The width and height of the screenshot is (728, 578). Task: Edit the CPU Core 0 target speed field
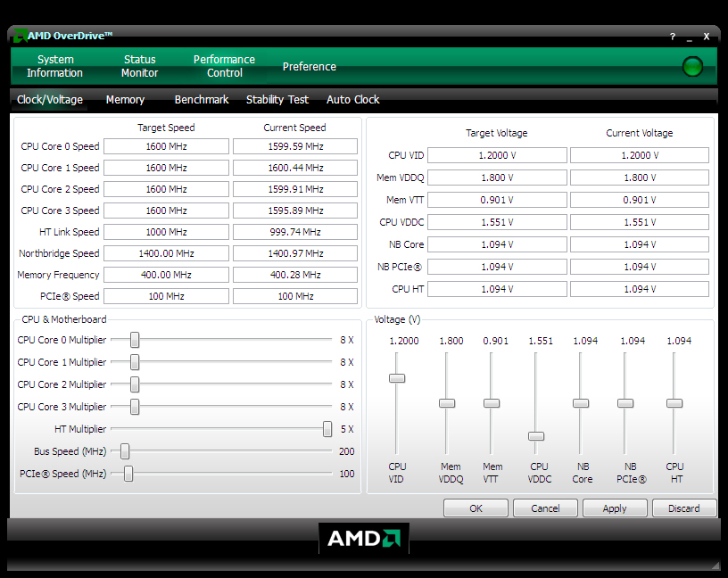point(166,146)
